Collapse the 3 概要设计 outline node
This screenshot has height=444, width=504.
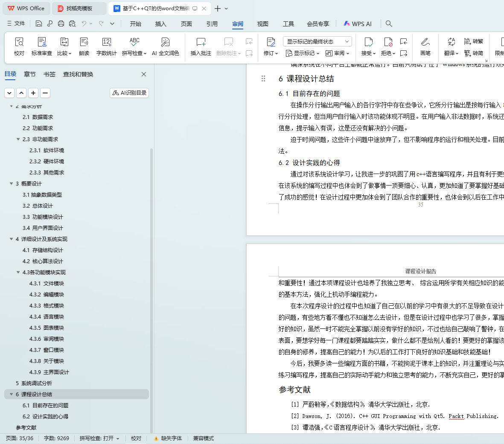pyautogui.click(x=11, y=183)
